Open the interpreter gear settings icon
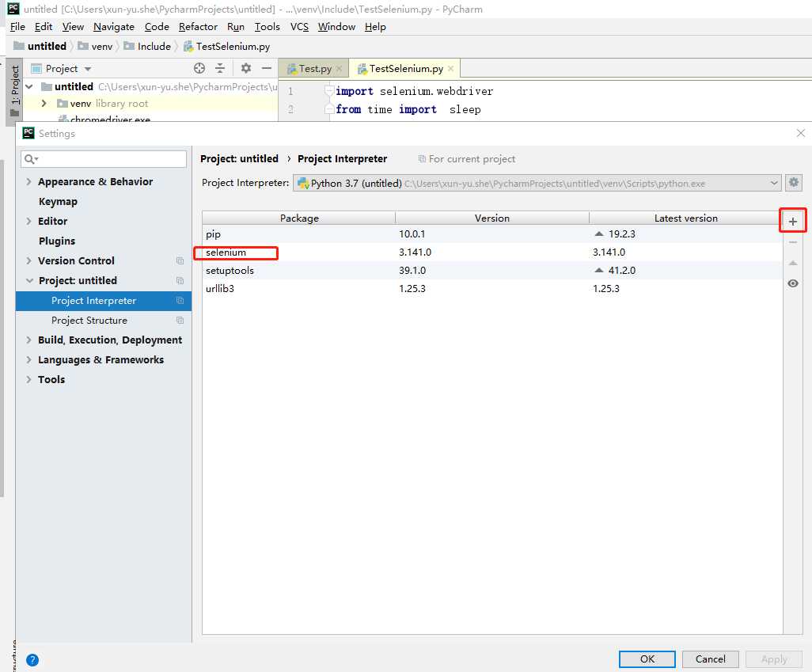 [x=793, y=182]
